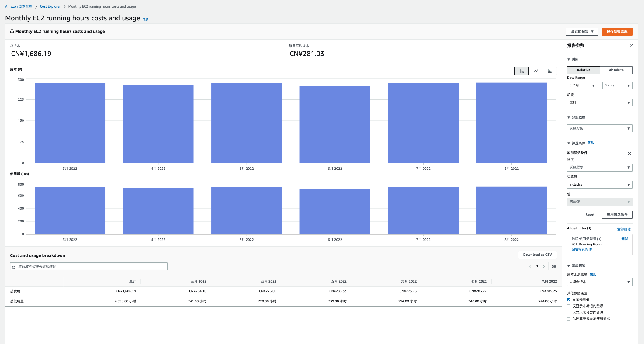Select the bar chart view icon
The image size is (644, 344).
[x=521, y=71]
